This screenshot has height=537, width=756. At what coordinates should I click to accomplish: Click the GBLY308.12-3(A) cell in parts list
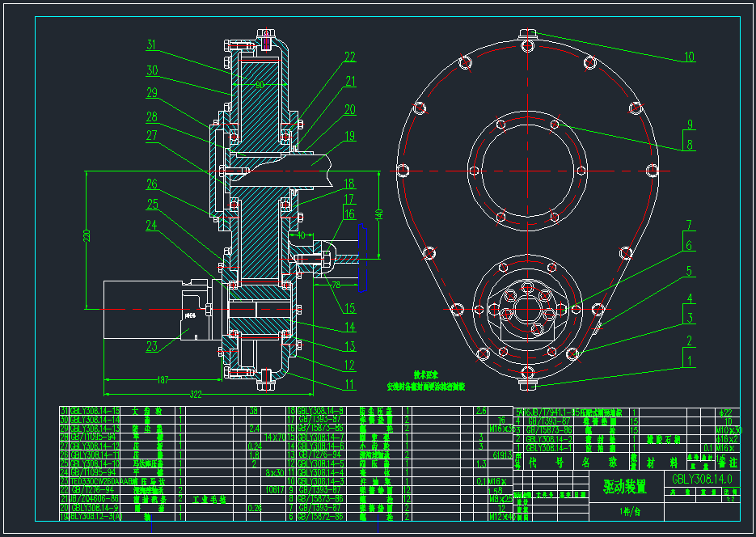[x=96, y=517]
